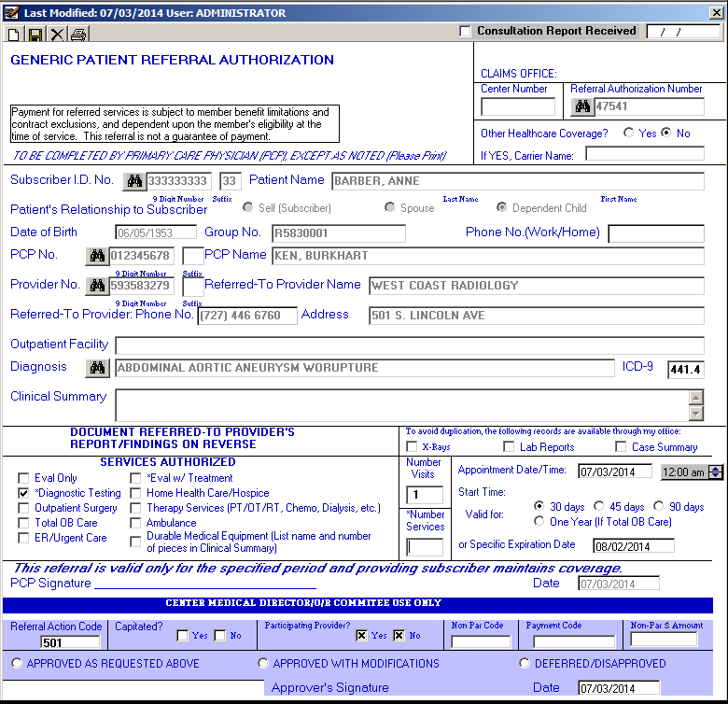Click the Phone No. Work/Home field
Image resolution: width=728 pixels, height=704 pixels.
point(656,233)
